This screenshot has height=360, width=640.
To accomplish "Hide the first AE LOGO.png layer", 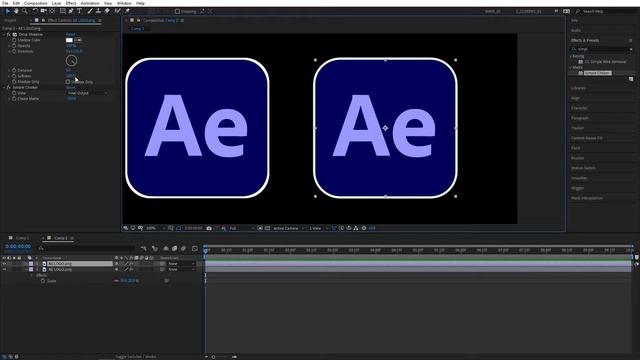I will pos(4,264).
